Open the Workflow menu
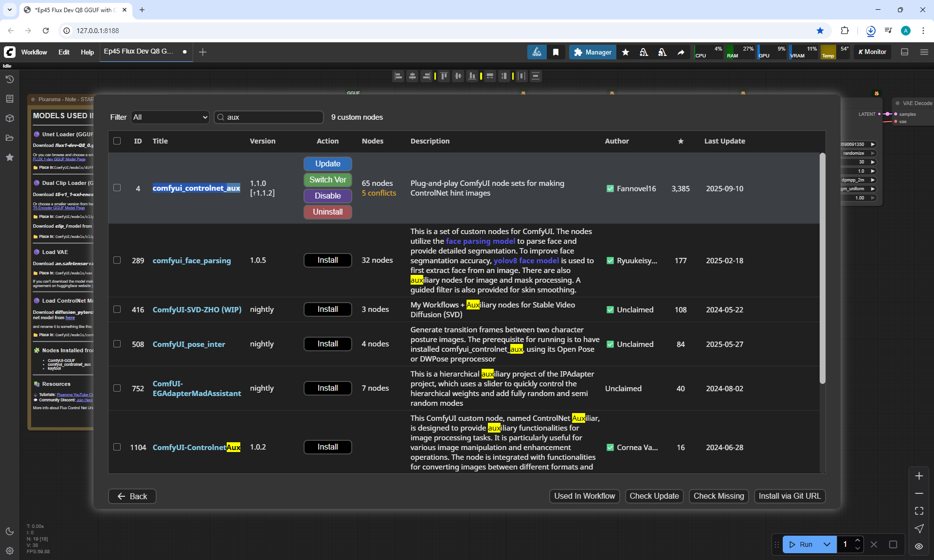 [x=34, y=52]
